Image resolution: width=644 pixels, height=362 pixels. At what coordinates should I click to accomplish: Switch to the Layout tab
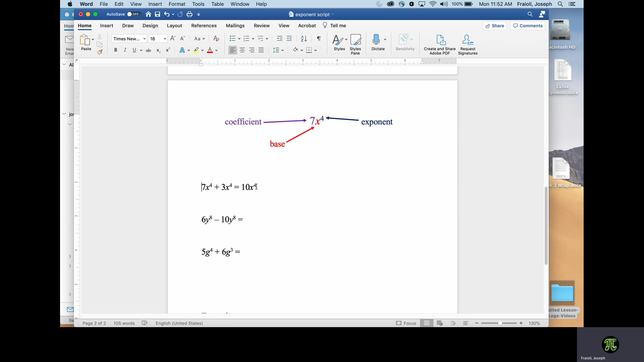174,26
